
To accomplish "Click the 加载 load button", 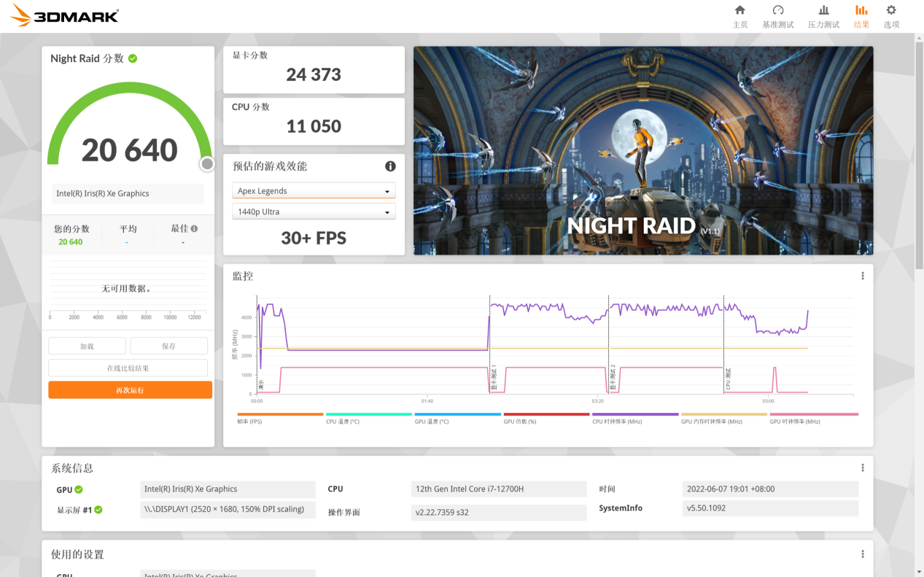I will [87, 346].
